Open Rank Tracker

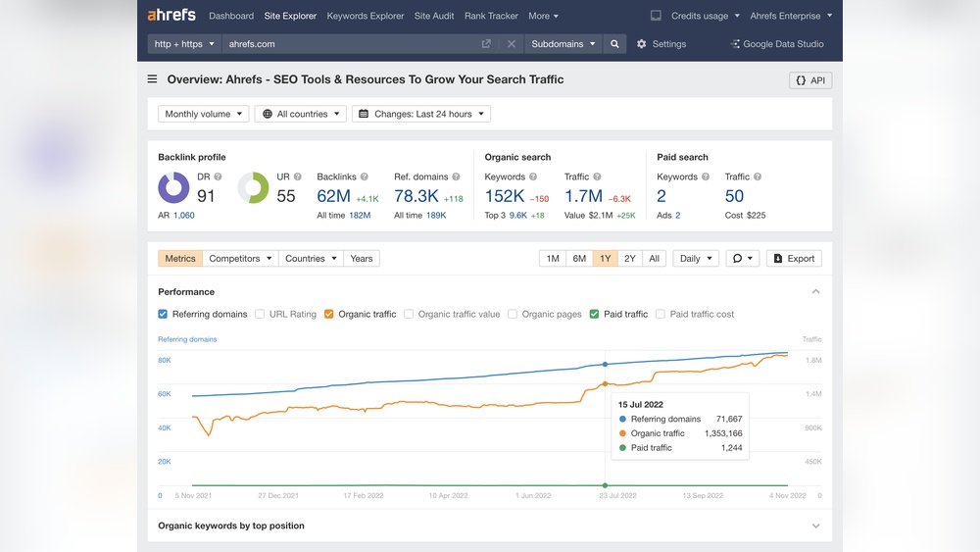pyautogui.click(x=491, y=16)
